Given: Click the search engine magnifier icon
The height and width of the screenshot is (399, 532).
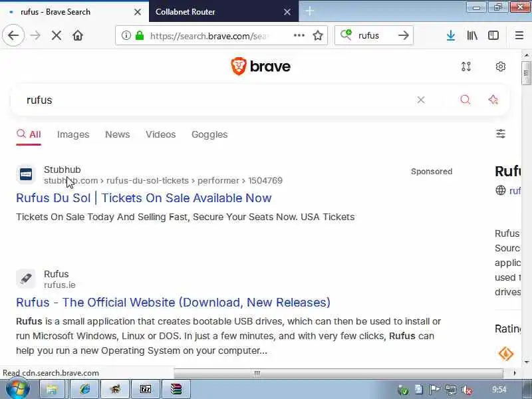Looking at the screenshot, I should tap(346, 35).
